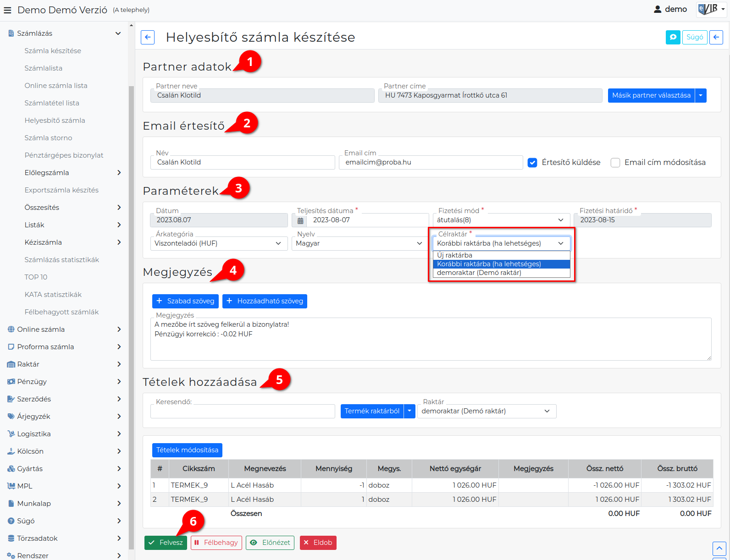Select Korábbi raktárba (ha lehetséges) option
This screenshot has width=730, height=560.
click(x=501, y=264)
